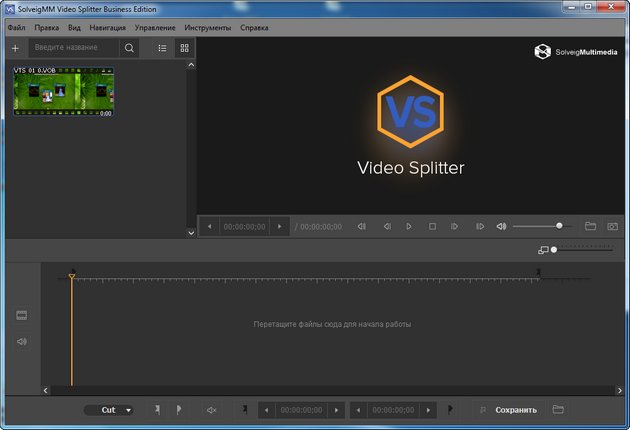The width and height of the screenshot is (630, 430).
Task: Switch the media library to list view
Action: 163,48
